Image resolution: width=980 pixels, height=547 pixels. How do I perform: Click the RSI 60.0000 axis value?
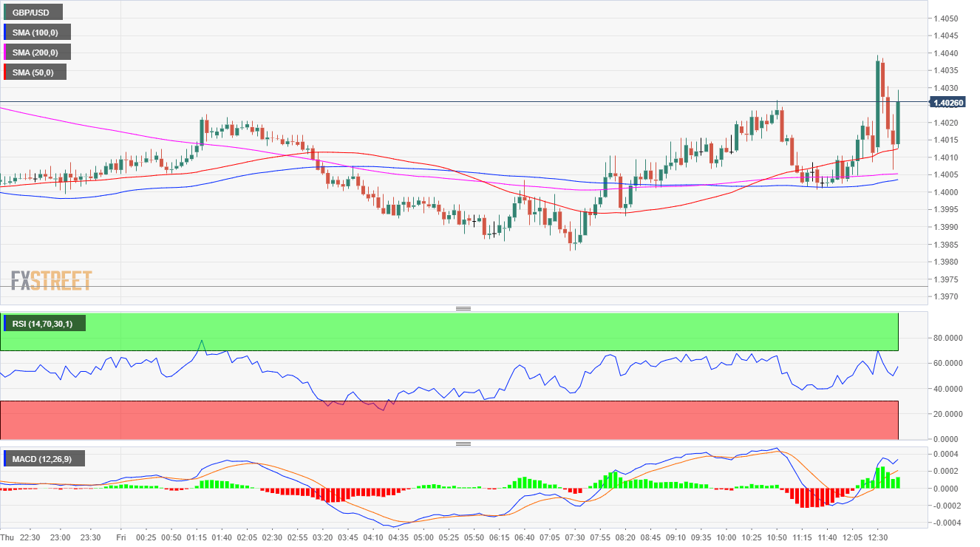point(948,364)
